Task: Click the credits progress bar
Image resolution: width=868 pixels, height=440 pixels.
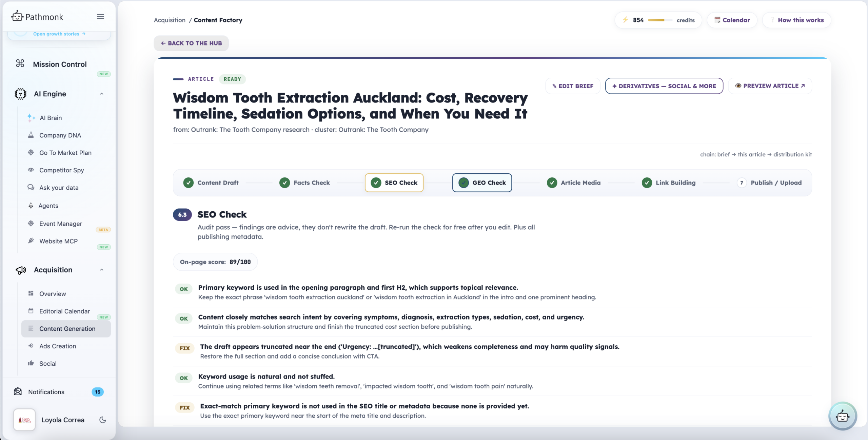Action: (x=660, y=20)
